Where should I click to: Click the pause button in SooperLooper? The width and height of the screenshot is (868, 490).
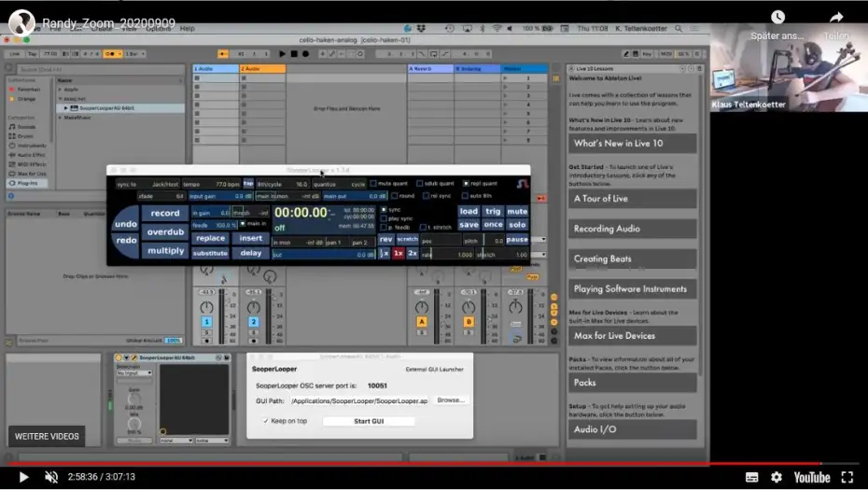(517, 239)
